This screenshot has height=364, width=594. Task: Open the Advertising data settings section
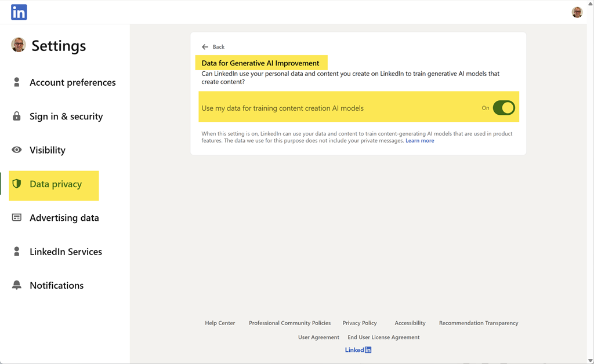[64, 218]
